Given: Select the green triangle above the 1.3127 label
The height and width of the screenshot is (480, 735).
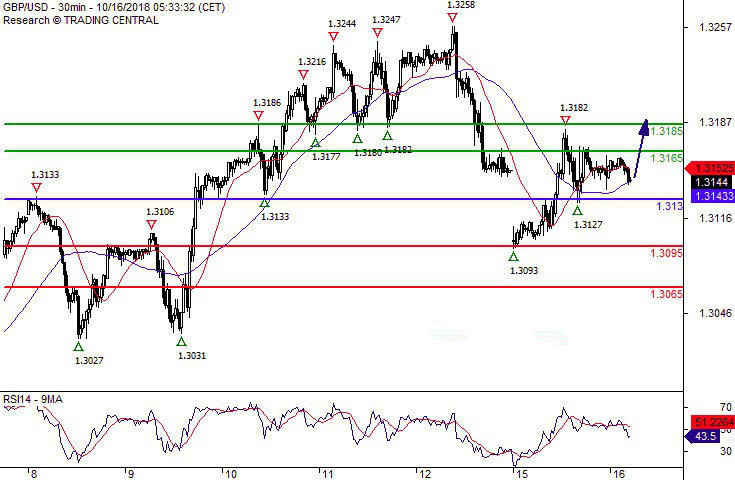Looking at the screenshot, I should pos(577,211).
